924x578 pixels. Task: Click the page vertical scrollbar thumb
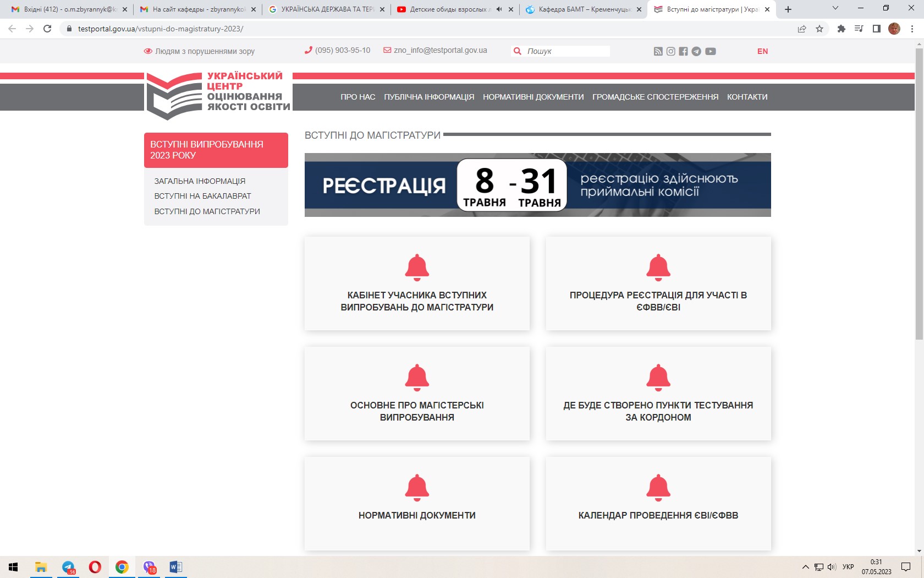(x=919, y=194)
